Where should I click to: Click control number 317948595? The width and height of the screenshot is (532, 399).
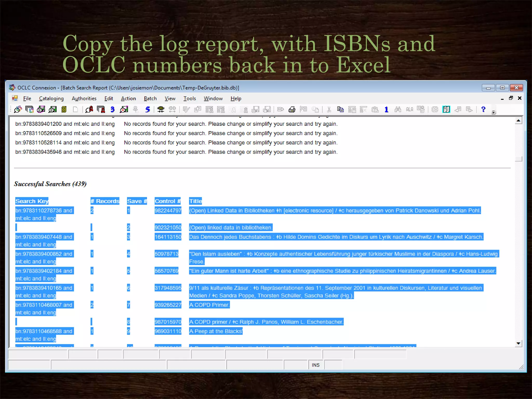[x=168, y=288]
